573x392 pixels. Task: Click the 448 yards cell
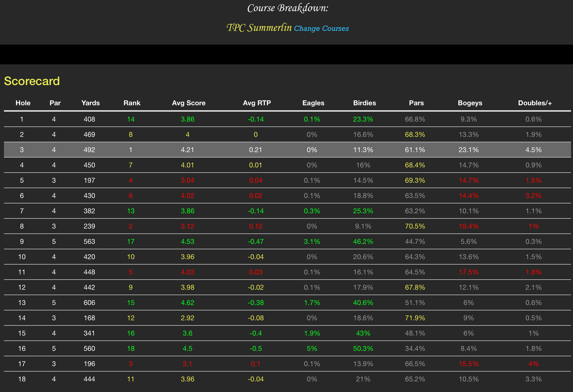[89, 272]
